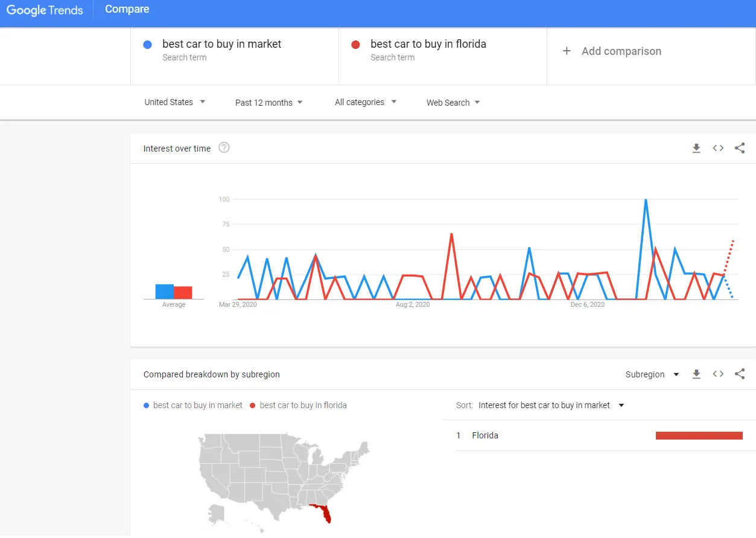Viewport: 756px width, 538px height.
Task: Share the subregion breakdown chart
Action: click(x=740, y=374)
